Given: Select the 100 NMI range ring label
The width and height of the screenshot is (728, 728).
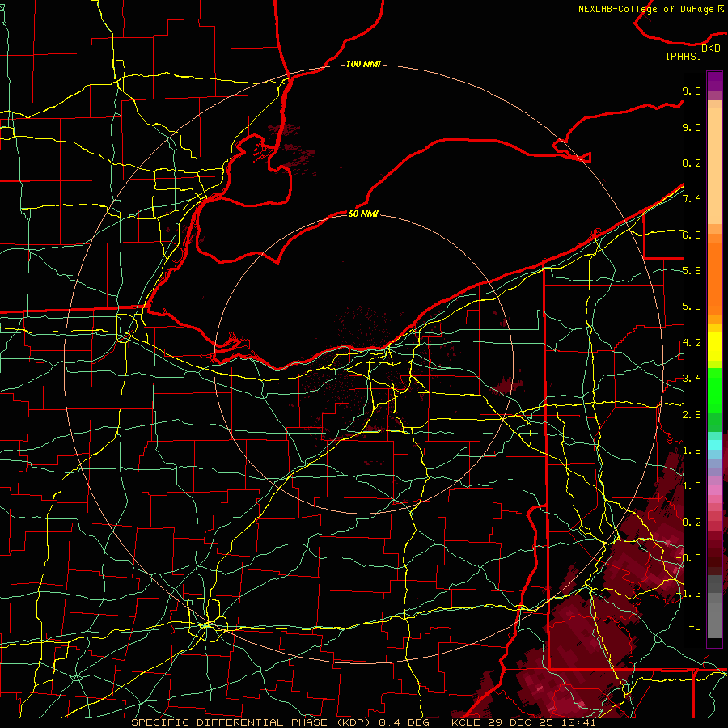Looking at the screenshot, I should (x=363, y=64).
